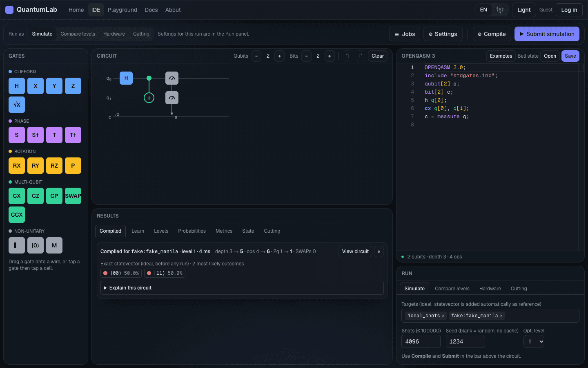Screen dimensions: 588x368
Task: Set Run as mode to Cutting
Action: pyautogui.click(x=141, y=34)
